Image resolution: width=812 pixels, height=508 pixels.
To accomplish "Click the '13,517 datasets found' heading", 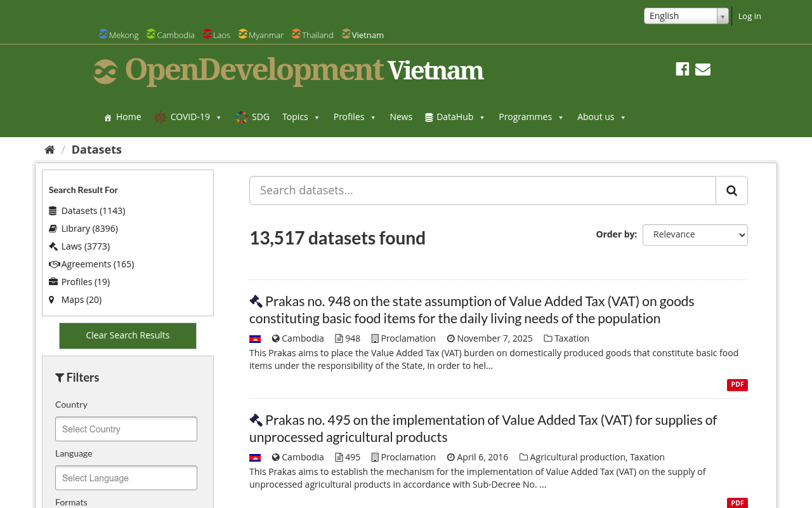I will (337, 238).
